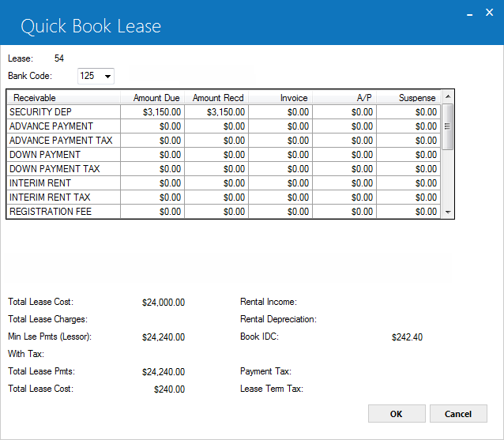Click ADVANCE PAYMENT Amount Due cell
504x440 pixels.
coord(152,126)
